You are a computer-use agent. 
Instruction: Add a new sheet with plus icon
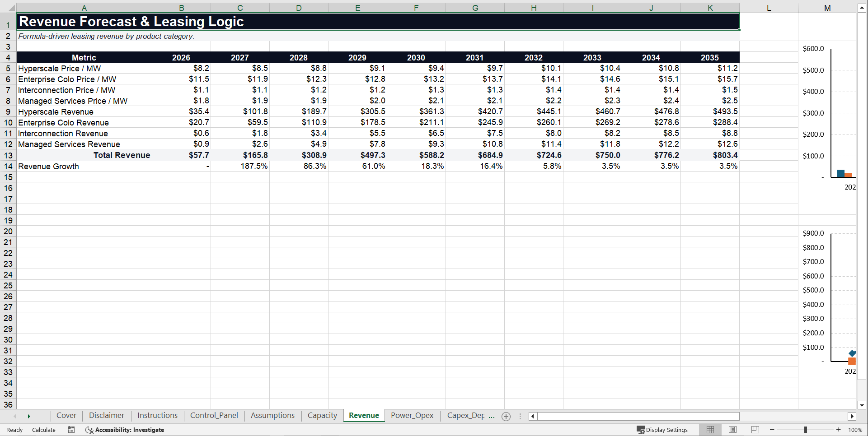506,417
